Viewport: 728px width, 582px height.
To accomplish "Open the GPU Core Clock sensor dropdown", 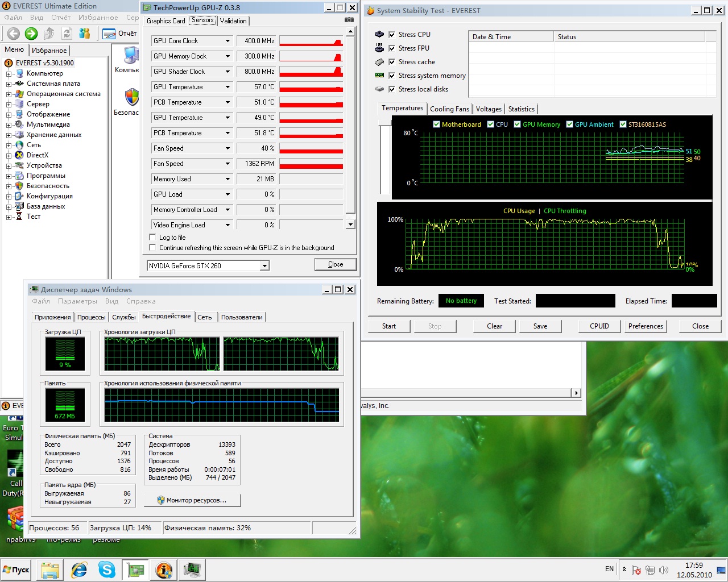I will pos(227,41).
